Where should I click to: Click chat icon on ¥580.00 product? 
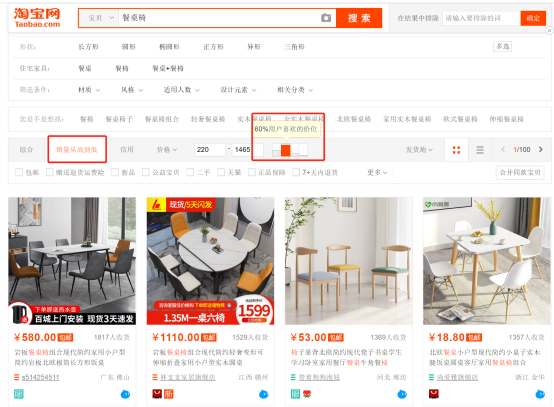tap(125, 394)
